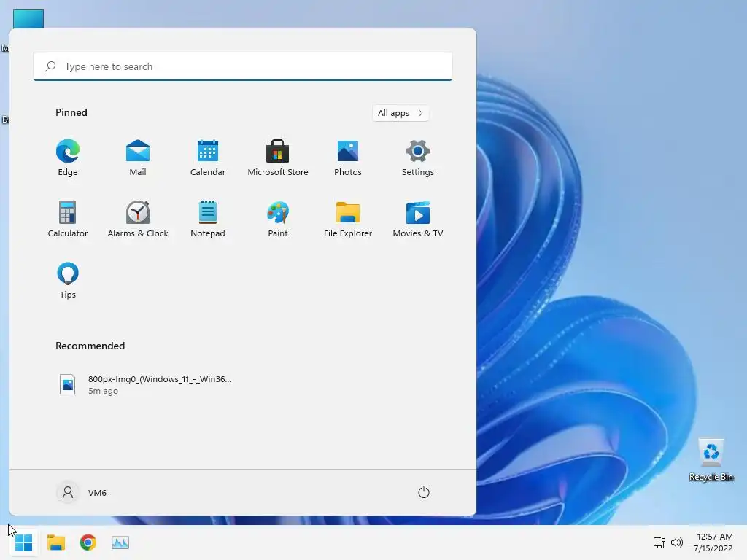Click the Start button on the taskbar
The height and width of the screenshot is (560, 747).
[24, 542]
